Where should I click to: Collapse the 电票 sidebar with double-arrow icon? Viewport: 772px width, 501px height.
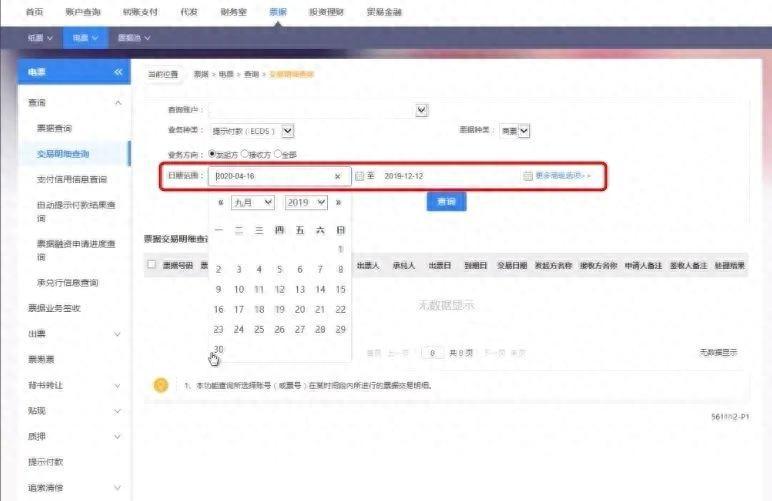coord(118,72)
